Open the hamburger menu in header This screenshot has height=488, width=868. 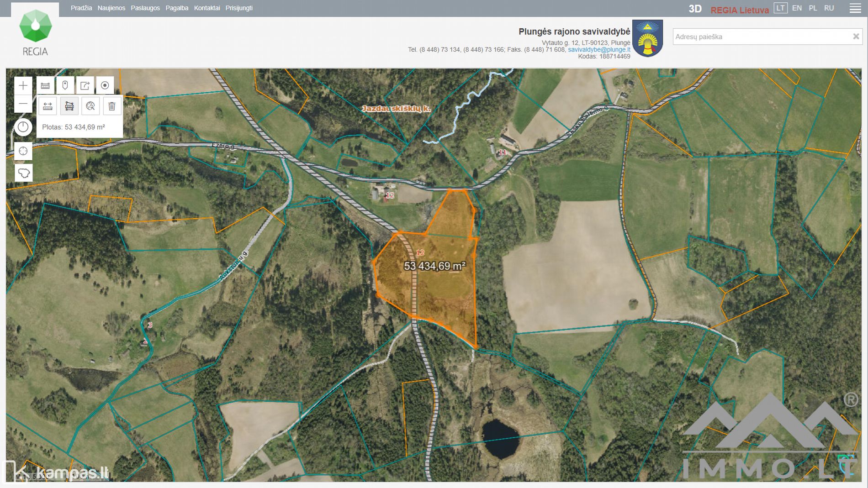855,8
